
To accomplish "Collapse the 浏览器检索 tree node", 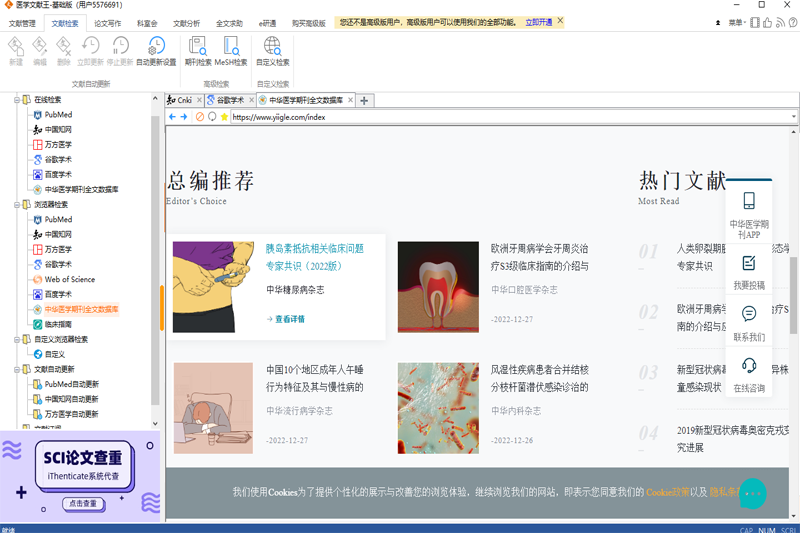I will pos(17,204).
